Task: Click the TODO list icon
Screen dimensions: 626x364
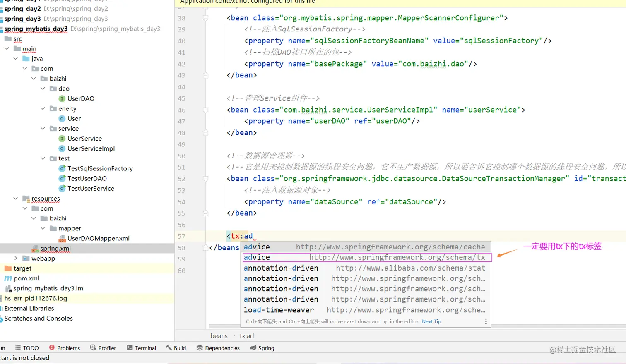Action: (x=18, y=347)
